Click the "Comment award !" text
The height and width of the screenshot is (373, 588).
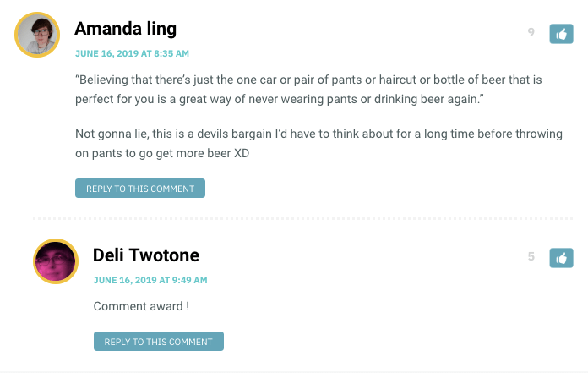tap(141, 305)
